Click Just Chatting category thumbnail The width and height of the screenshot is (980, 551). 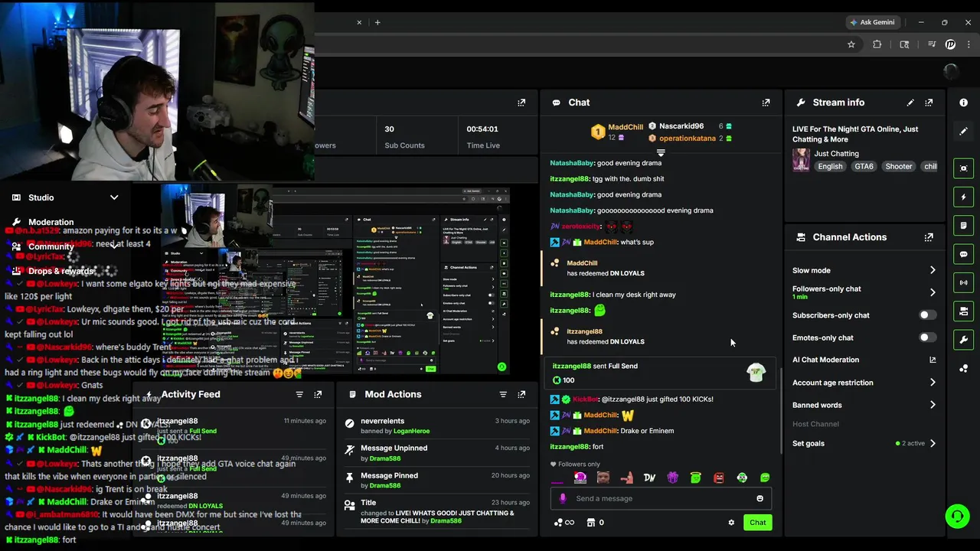pos(802,160)
